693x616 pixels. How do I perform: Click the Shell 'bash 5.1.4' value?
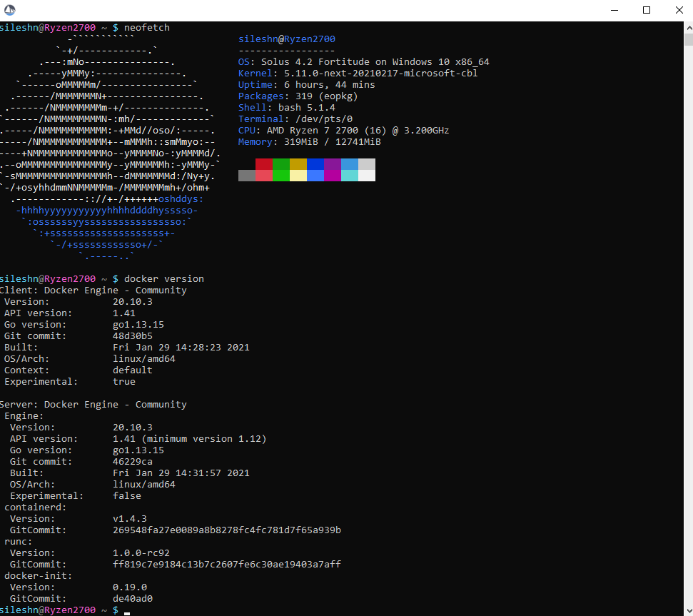(307, 107)
